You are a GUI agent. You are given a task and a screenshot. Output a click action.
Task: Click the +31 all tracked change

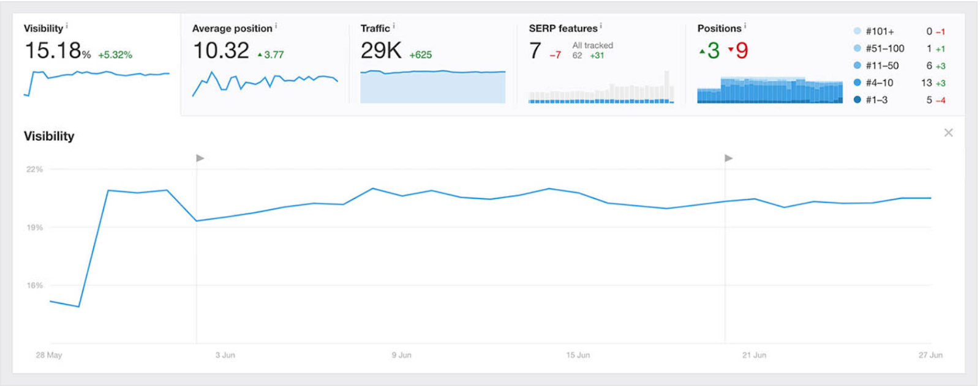pyautogui.click(x=597, y=55)
